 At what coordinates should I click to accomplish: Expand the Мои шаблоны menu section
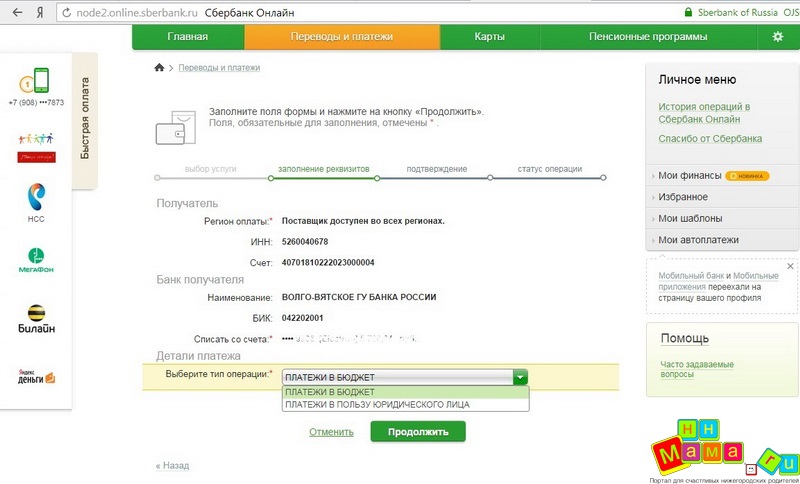690,218
